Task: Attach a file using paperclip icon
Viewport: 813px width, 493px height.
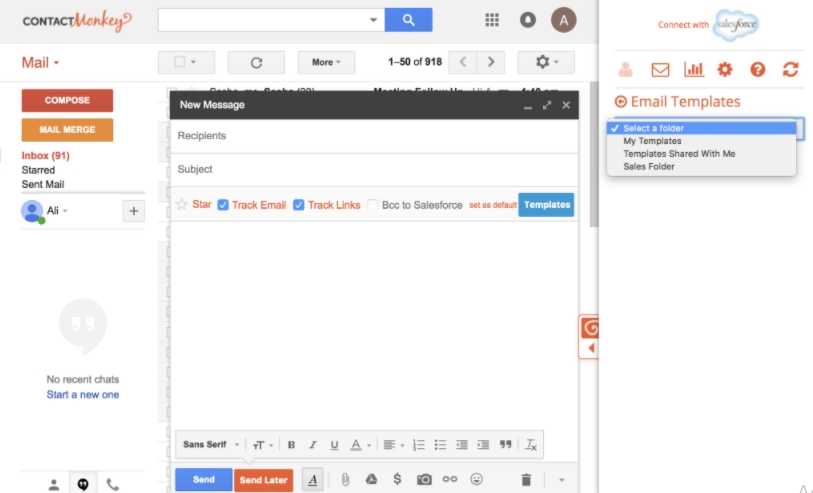Action: pyautogui.click(x=345, y=480)
